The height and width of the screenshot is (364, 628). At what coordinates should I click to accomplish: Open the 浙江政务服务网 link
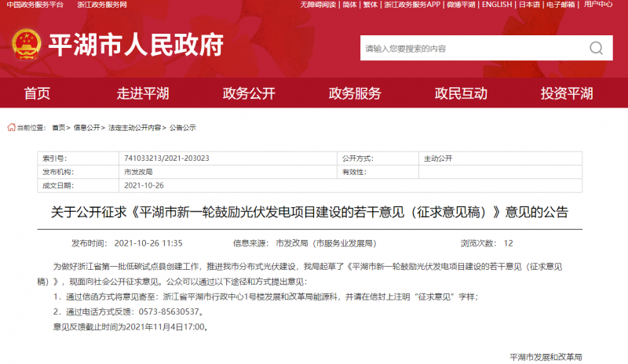coord(103,5)
